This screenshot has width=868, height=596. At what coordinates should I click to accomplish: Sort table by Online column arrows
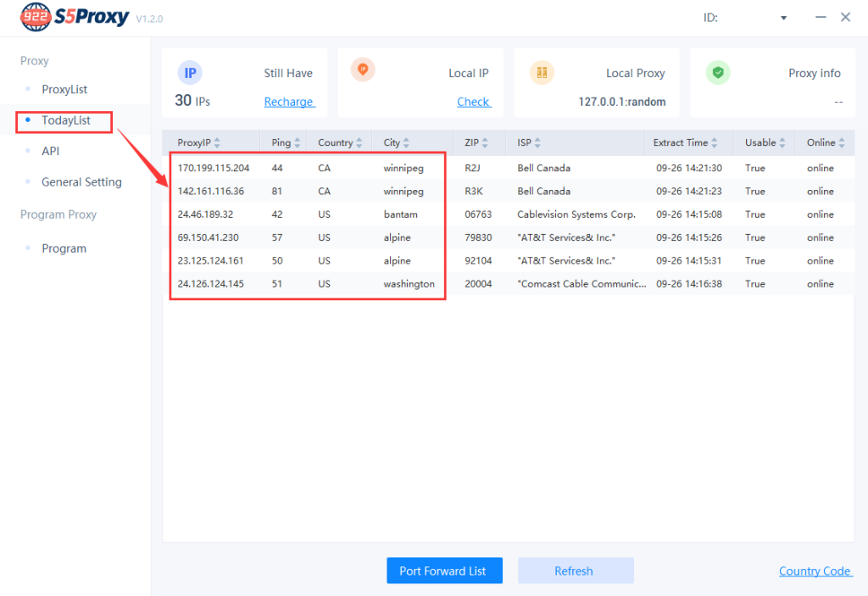coord(842,142)
